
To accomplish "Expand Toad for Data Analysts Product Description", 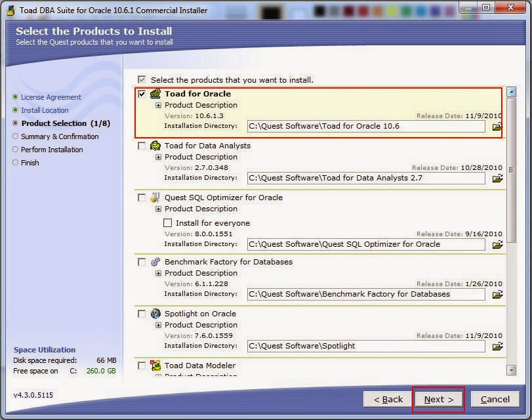I will [x=158, y=157].
